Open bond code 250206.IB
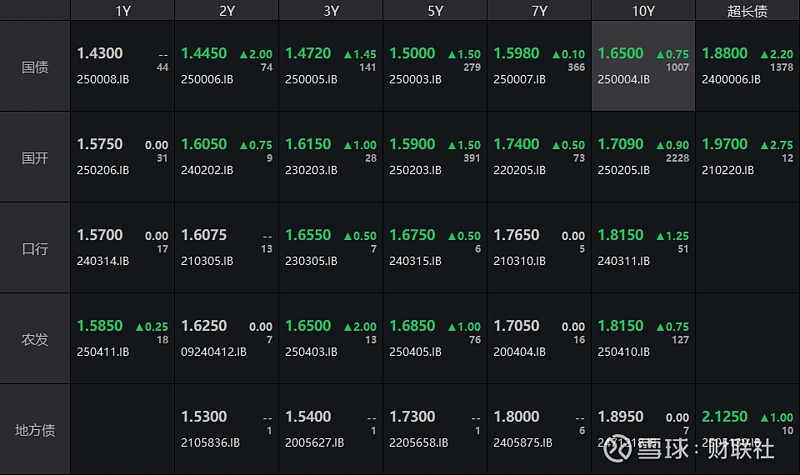Screen dimensions: 800x475 (103, 170)
